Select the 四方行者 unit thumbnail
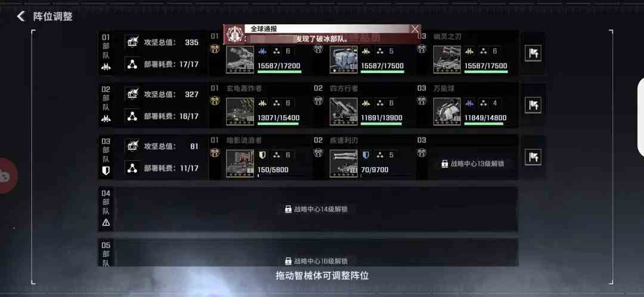This screenshot has height=297, width=644. (x=343, y=112)
